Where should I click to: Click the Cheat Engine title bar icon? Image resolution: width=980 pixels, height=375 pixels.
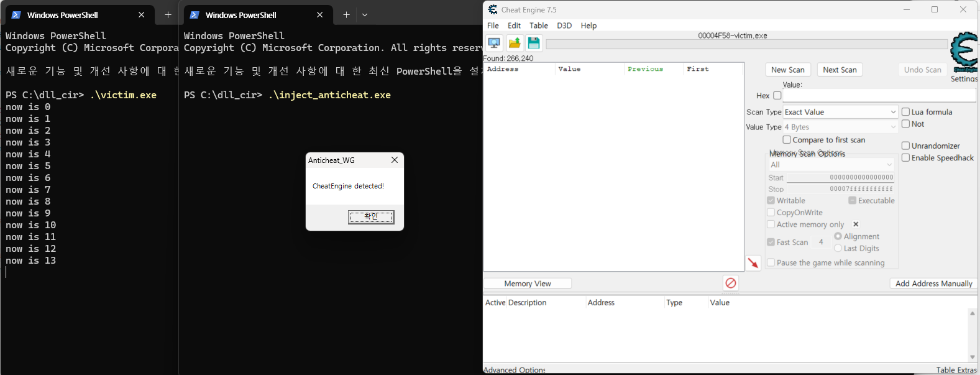click(493, 9)
